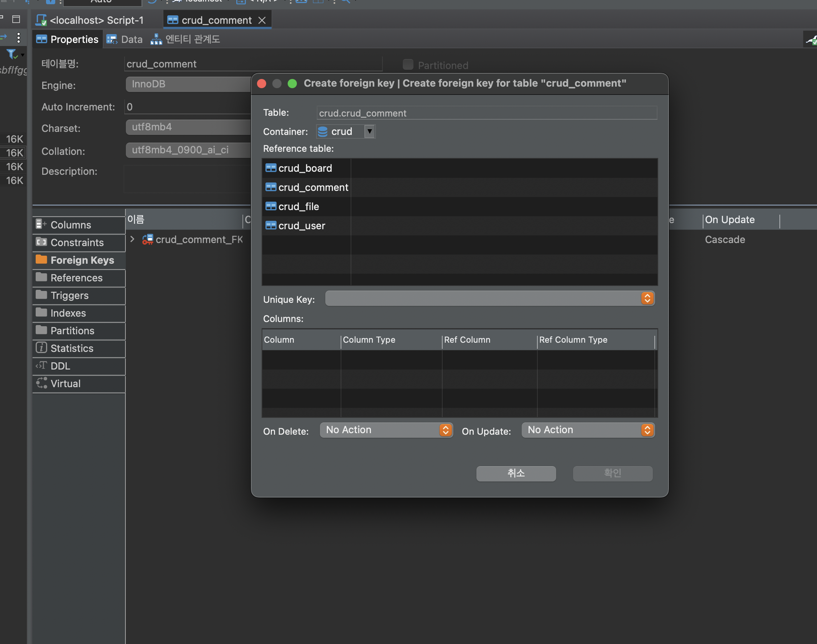Screen dimensions: 817x644
Task: Click the maximize panel icon at top left
Action: 16,19
